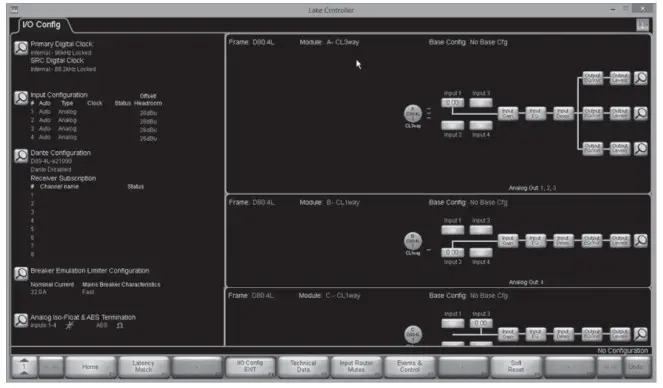Select Module C Input 1 router button
663x388 pixels.
[x=452, y=323]
